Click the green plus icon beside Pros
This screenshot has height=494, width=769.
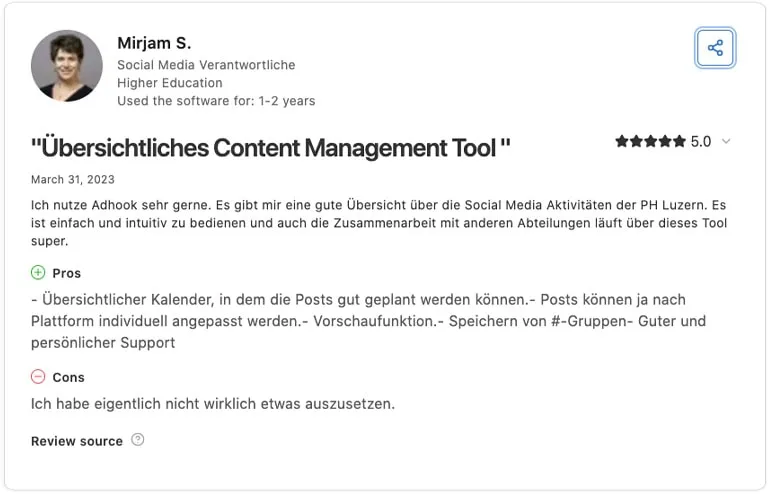(38, 272)
